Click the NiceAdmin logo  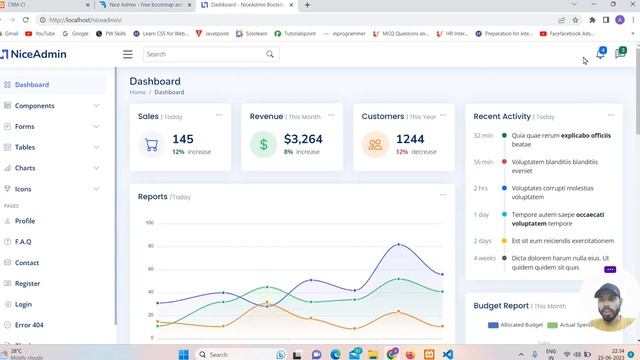[x=33, y=54]
